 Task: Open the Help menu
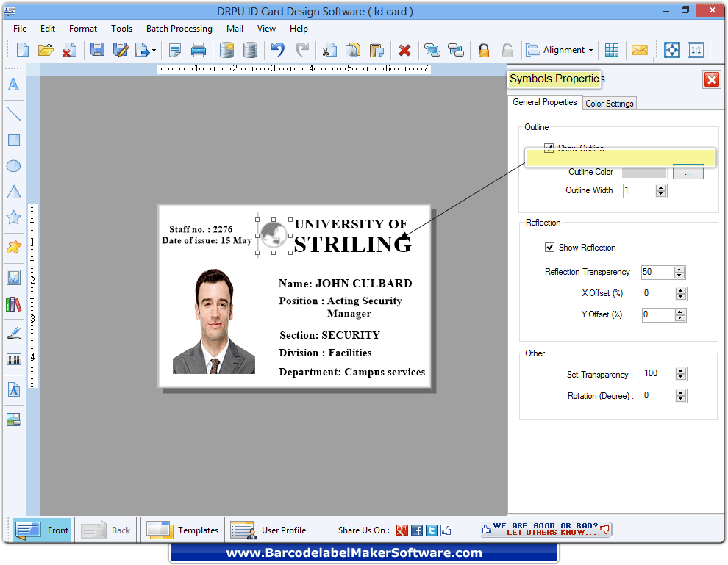299,29
